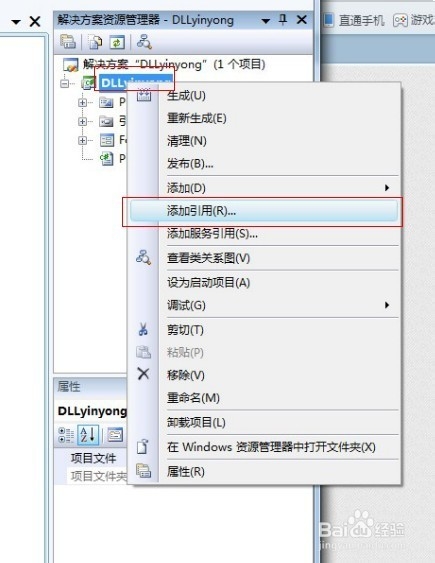
Task: Click View Class Diagram toolbar icon
Action: 144,42
